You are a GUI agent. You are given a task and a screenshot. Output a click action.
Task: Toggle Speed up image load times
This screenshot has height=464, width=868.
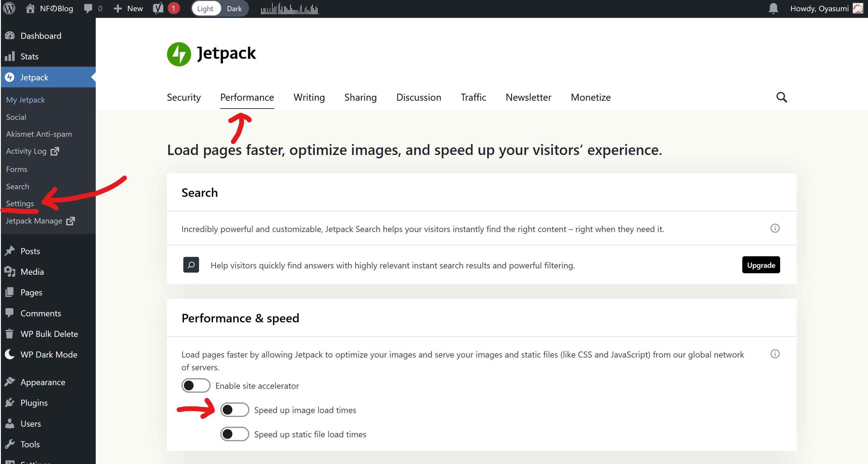[234, 410]
